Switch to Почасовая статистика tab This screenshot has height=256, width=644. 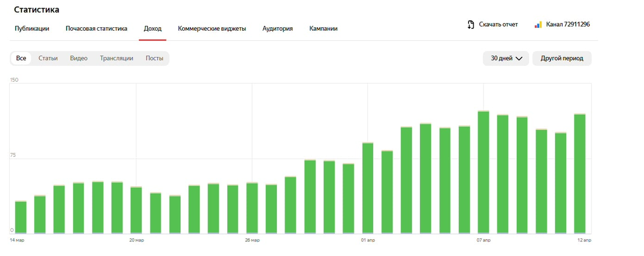[x=97, y=28]
